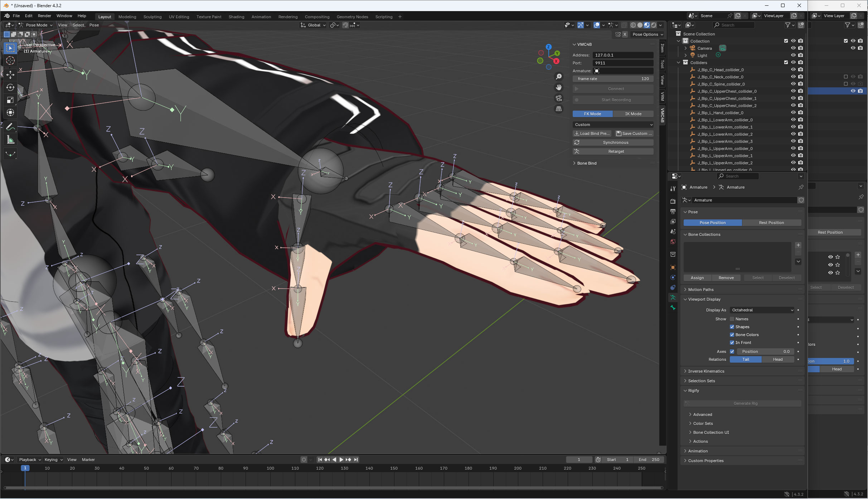Select the Measure tool
The height and width of the screenshot is (499, 868).
[10, 140]
